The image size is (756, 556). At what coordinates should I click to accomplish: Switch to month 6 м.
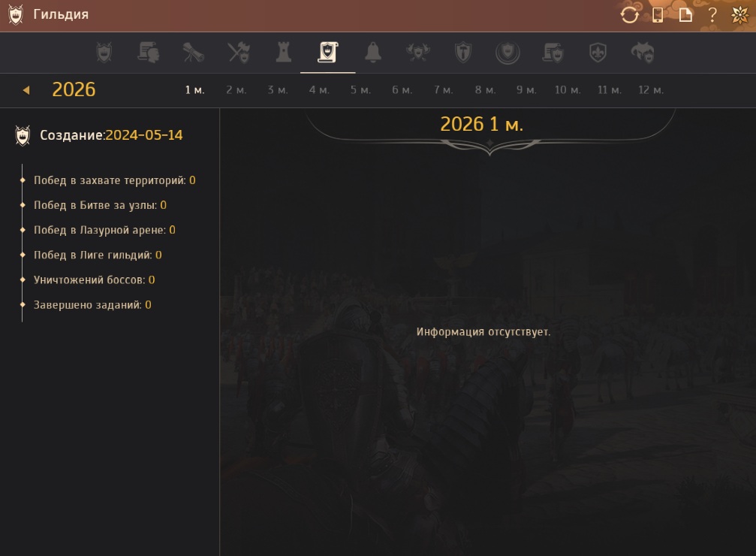[x=402, y=90]
